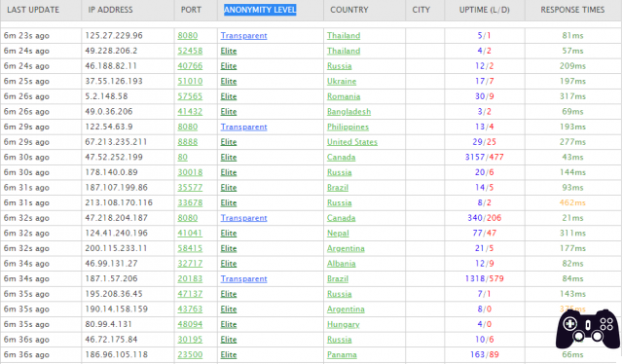Open Elite link in the 49.228.206.2 row
623x364 pixels.
pos(229,51)
